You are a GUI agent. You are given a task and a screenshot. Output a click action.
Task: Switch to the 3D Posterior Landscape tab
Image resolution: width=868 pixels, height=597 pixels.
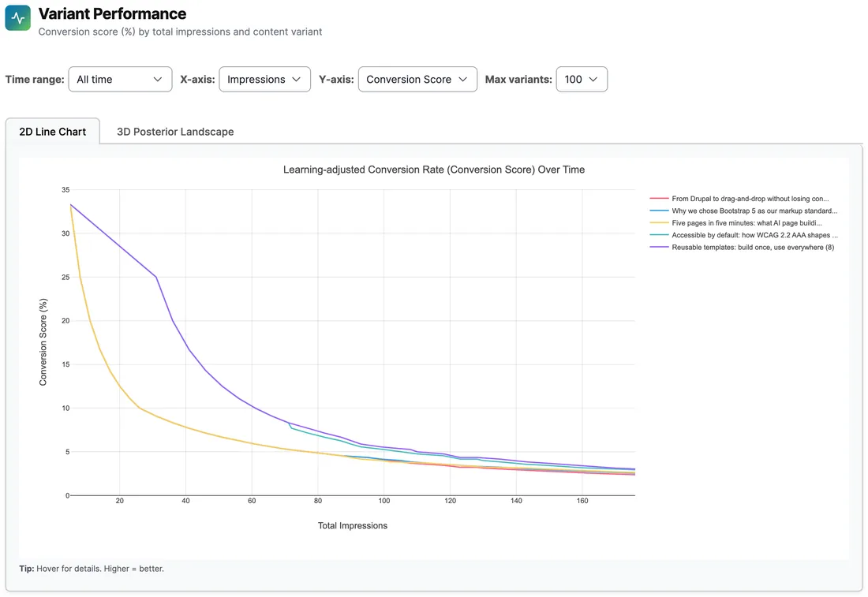pyautogui.click(x=175, y=132)
